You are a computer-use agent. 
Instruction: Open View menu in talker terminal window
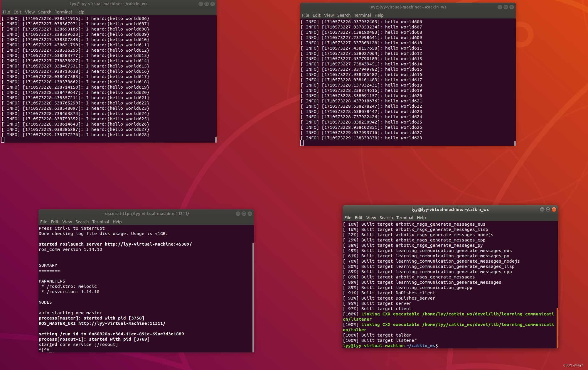pyautogui.click(x=329, y=15)
